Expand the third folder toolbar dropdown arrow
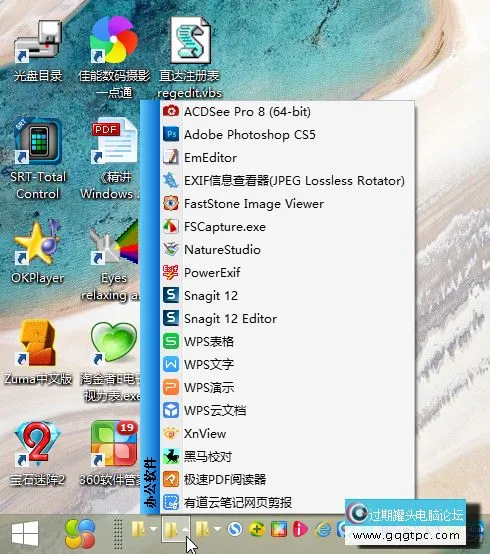The image size is (490, 554). (x=217, y=529)
